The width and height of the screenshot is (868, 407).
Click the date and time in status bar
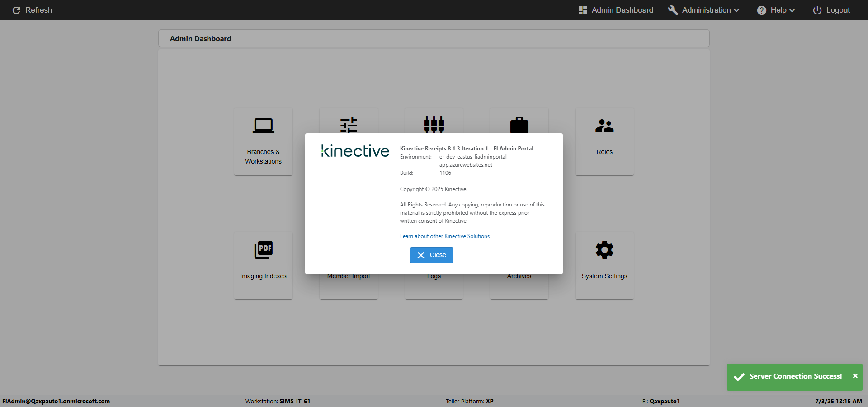tap(839, 401)
